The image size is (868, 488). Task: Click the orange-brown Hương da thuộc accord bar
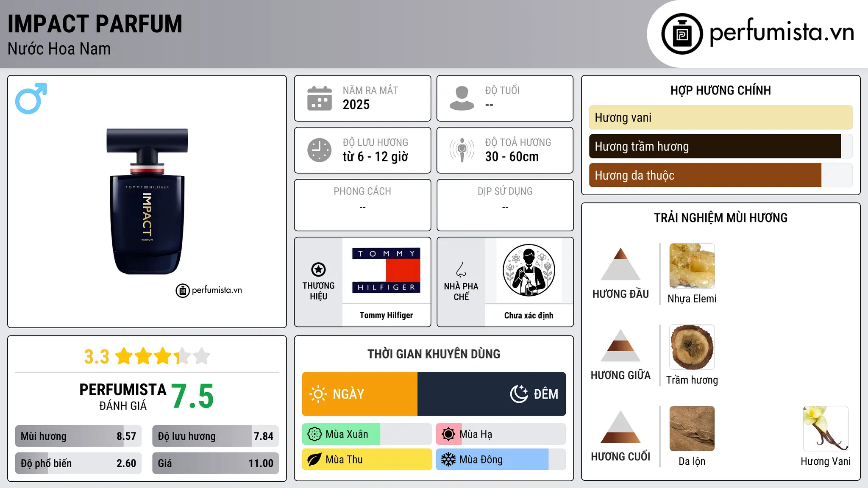(x=705, y=175)
